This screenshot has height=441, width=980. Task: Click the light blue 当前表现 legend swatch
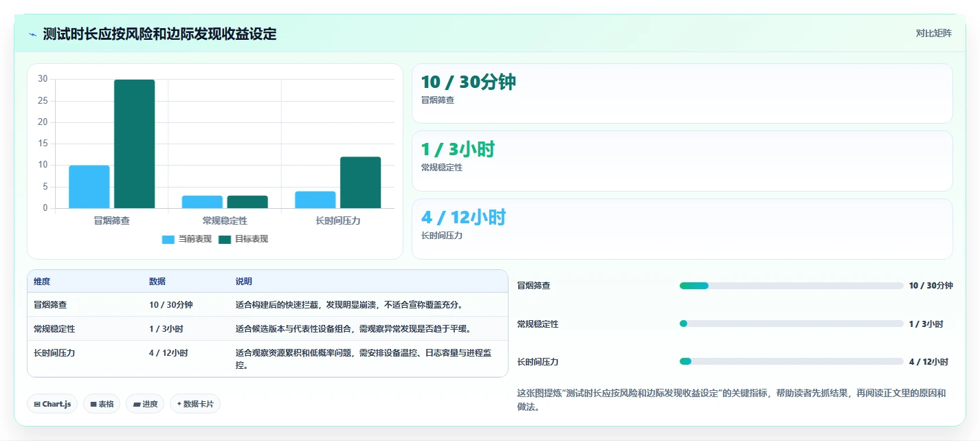(x=168, y=239)
